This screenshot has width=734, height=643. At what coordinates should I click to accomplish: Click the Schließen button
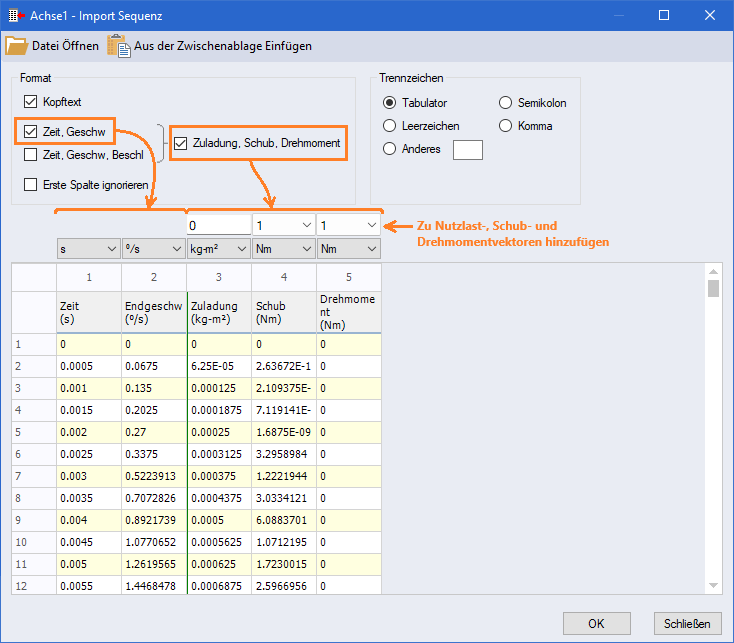[x=687, y=623]
